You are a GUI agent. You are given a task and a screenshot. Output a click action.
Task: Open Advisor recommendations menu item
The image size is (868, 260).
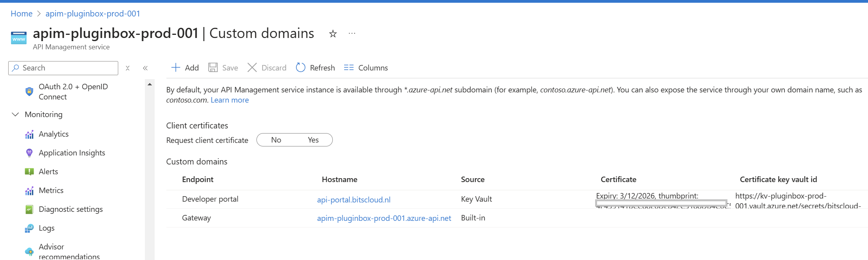tap(69, 251)
